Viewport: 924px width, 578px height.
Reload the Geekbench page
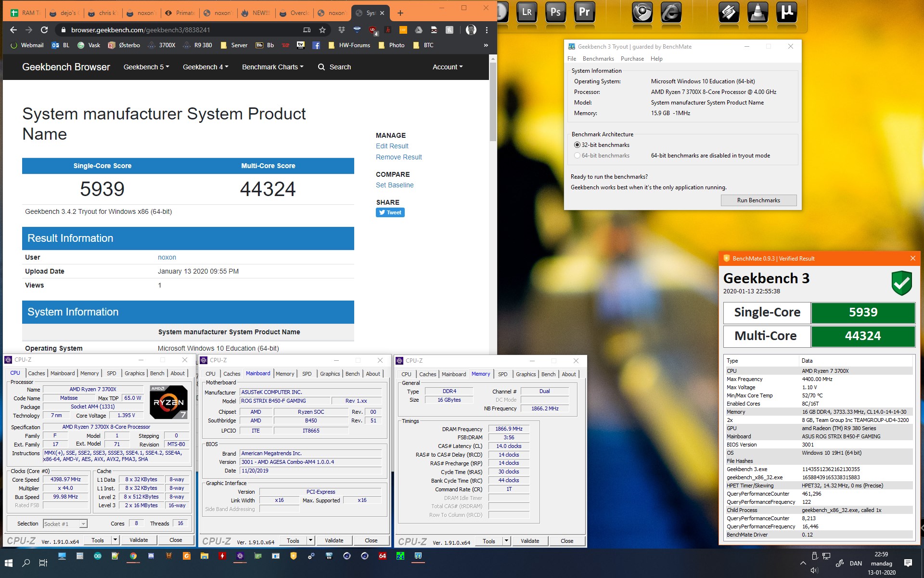44,30
